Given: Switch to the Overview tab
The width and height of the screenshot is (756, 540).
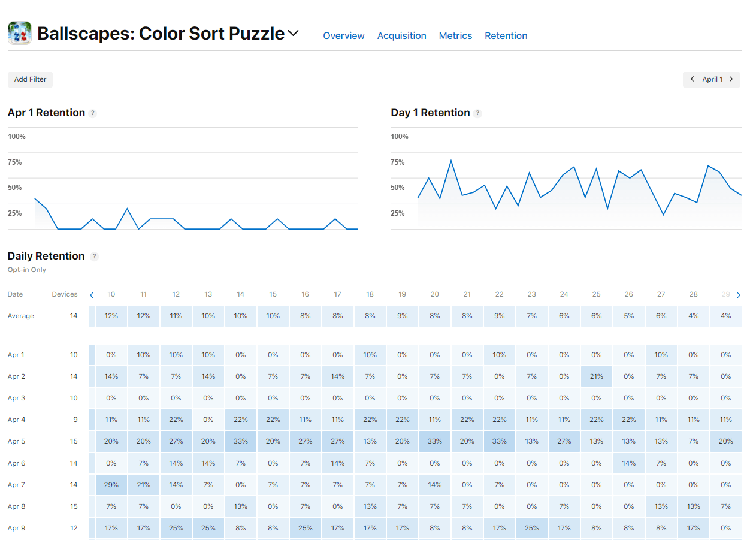Looking at the screenshot, I should [343, 36].
